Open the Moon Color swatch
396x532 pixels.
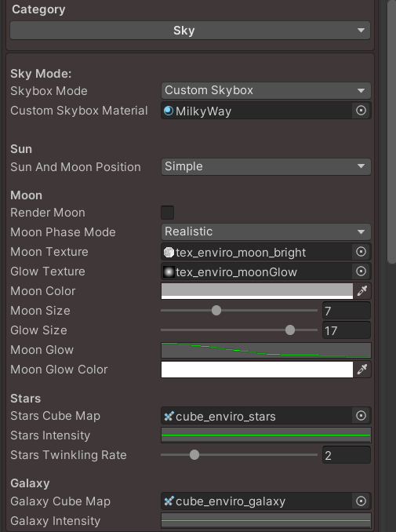coord(257,291)
